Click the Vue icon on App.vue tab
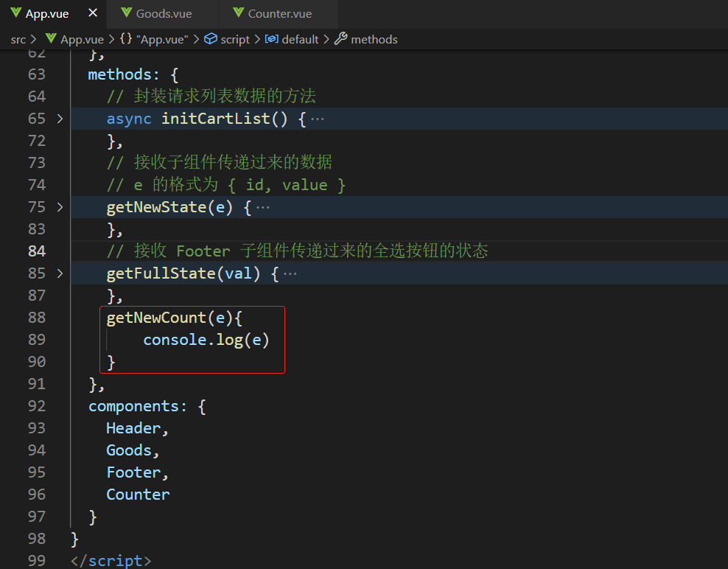Screen dimensions: 728x569 coord(15,13)
